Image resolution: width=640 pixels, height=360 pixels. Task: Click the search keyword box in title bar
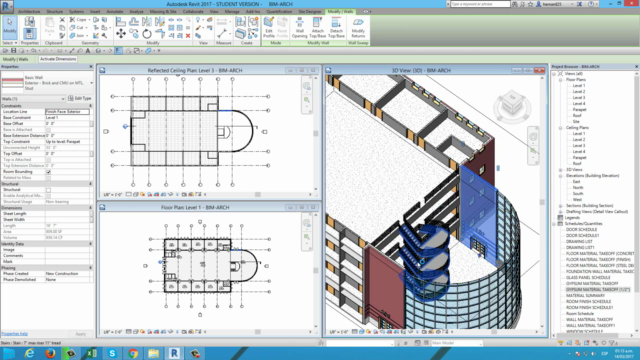pyautogui.click(x=480, y=4)
